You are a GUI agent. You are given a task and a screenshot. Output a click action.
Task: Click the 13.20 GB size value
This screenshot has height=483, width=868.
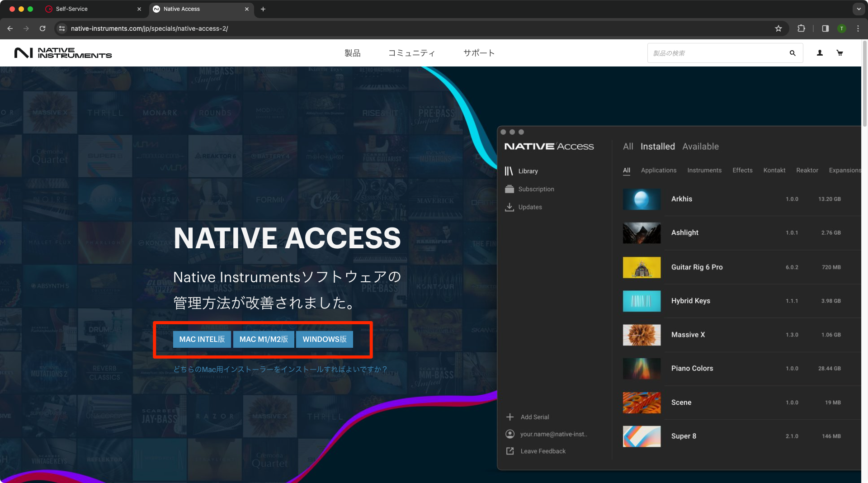tap(830, 199)
